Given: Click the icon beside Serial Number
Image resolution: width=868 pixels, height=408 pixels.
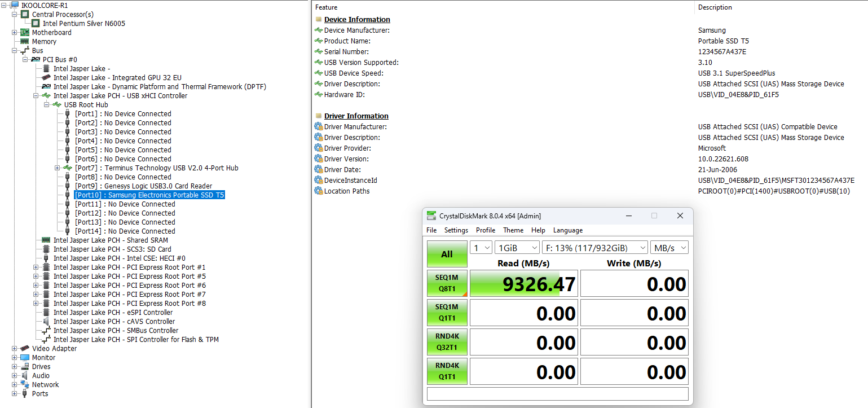Looking at the screenshot, I should click(x=319, y=51).
